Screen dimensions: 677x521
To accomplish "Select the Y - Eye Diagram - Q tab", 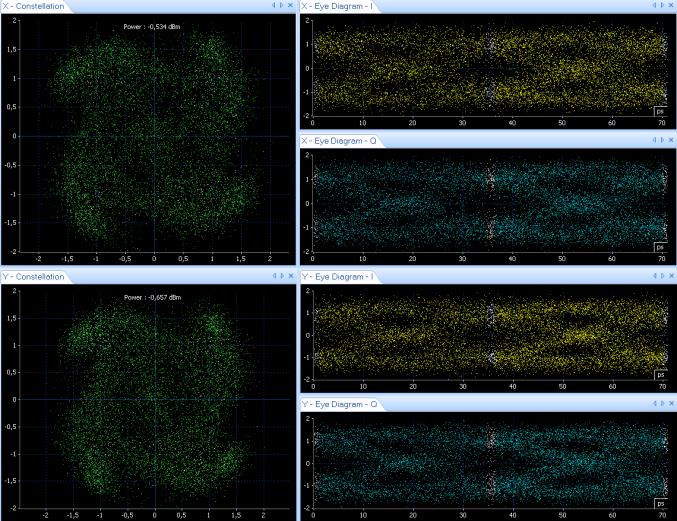I will tap(340, 404).
